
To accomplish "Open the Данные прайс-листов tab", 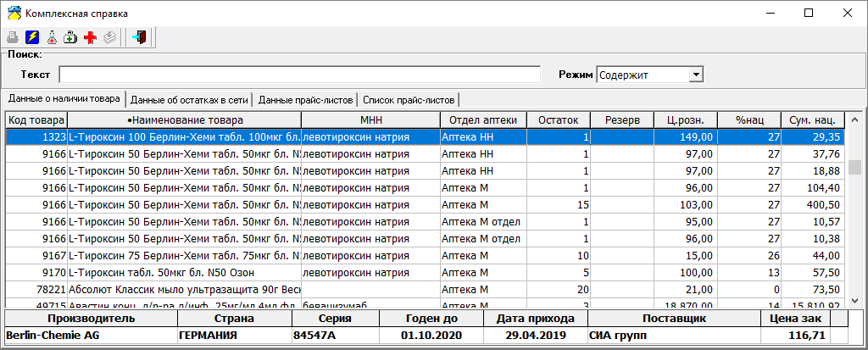I will click(305, 100).
